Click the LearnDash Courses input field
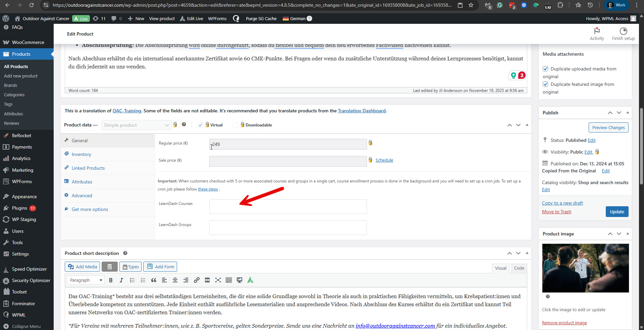This screenshot has width=644, height=330. 288,207
